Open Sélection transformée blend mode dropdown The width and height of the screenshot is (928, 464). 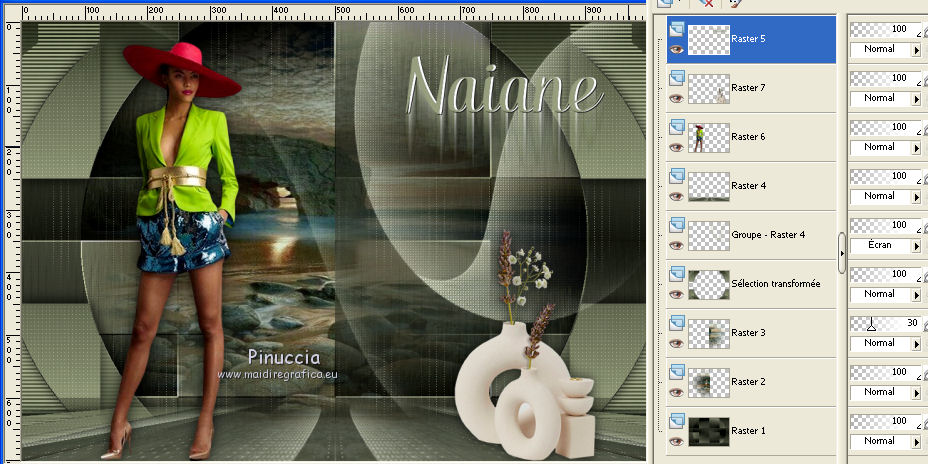pyautogui.click(x=916, y=295)
